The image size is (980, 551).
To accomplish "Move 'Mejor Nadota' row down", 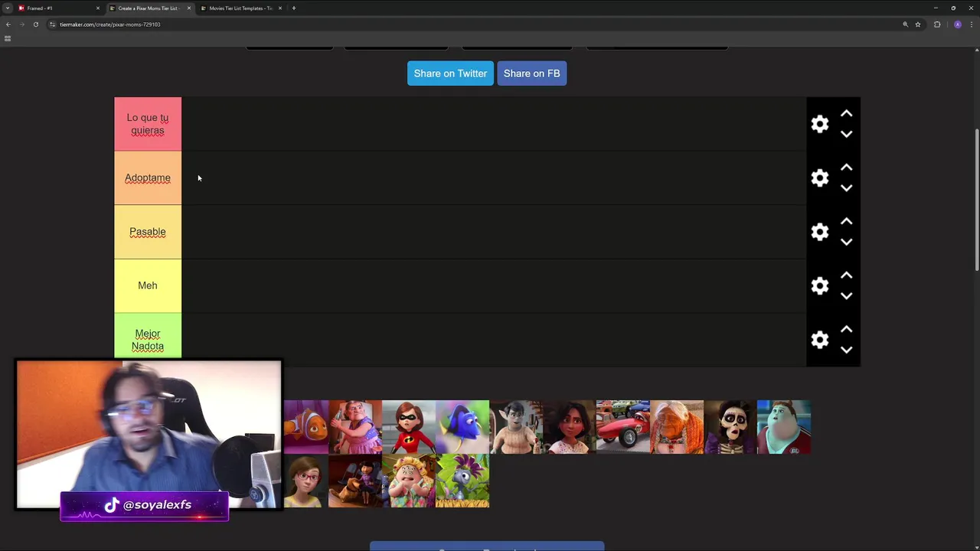I will (x=846, y=350).
